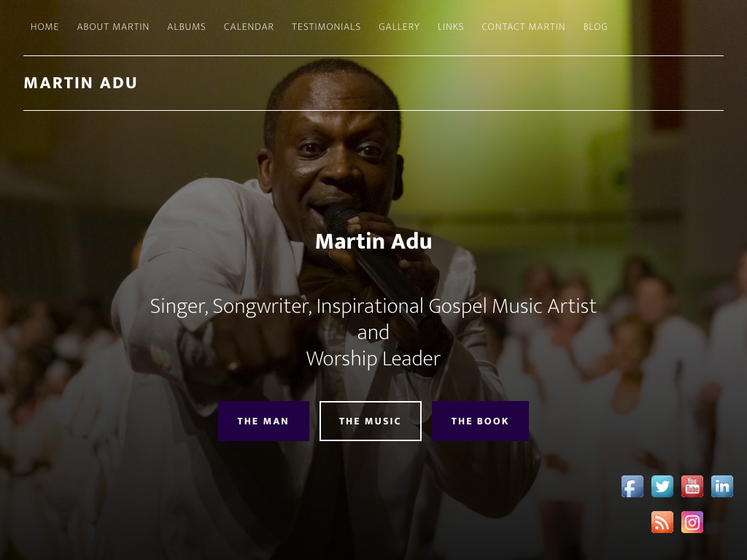Screen dimensions: 747x560
Task: Visit the Testimonials page
Action: click(326, 27)
